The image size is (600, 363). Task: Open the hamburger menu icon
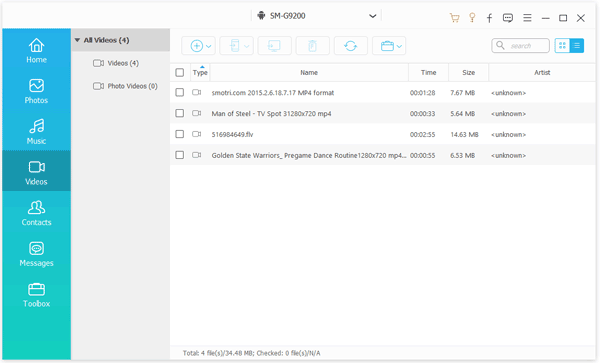(x=527, y=18)
